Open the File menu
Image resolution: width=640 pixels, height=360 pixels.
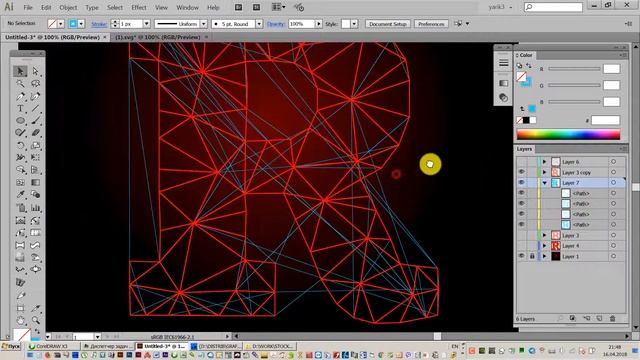pyautogui.click(x=28, y=7)
